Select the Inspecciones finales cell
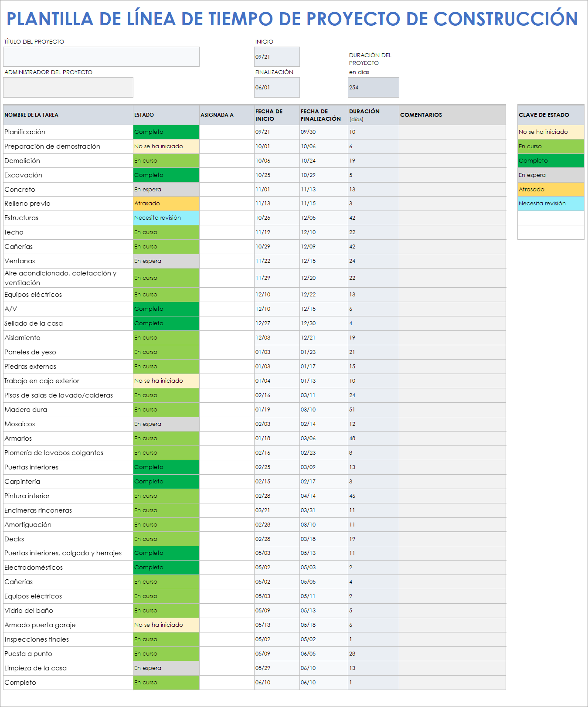The image size is (588, 707). [x=68, y=639]
